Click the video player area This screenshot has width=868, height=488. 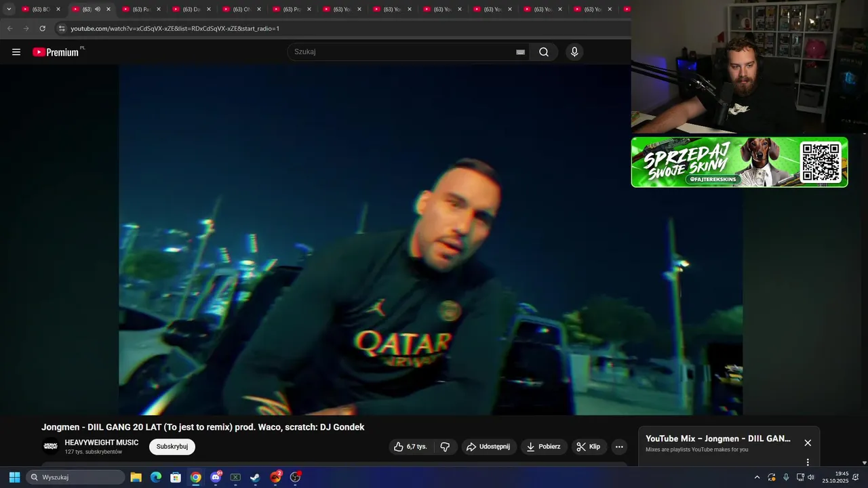coord(431,239)
